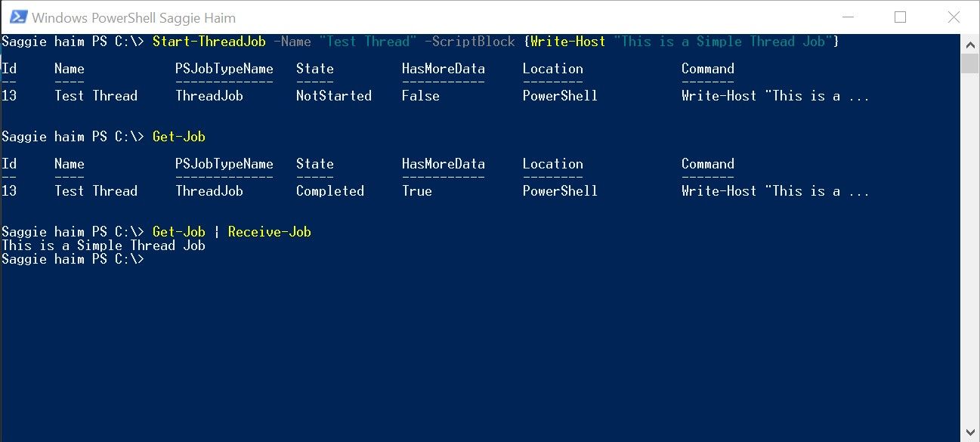Screen dimensions: 980x442
Task: Click the second 'Command' column header
Action: point(708,164)
